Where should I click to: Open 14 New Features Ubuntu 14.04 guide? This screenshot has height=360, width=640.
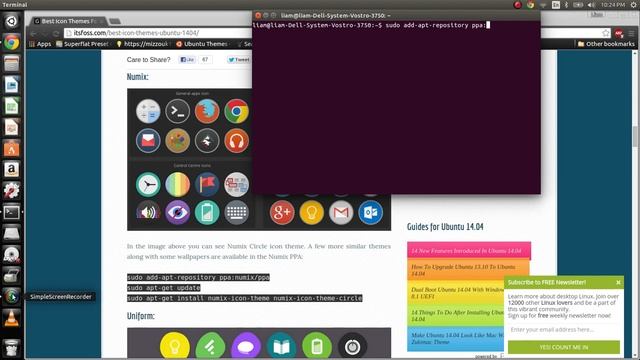pos(469,250)
